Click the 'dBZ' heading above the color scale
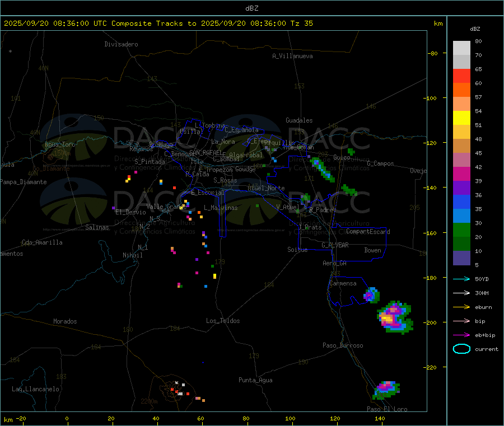Image resolution: width=504 pixels, height=426 pixels. click(x=475, y=29)
